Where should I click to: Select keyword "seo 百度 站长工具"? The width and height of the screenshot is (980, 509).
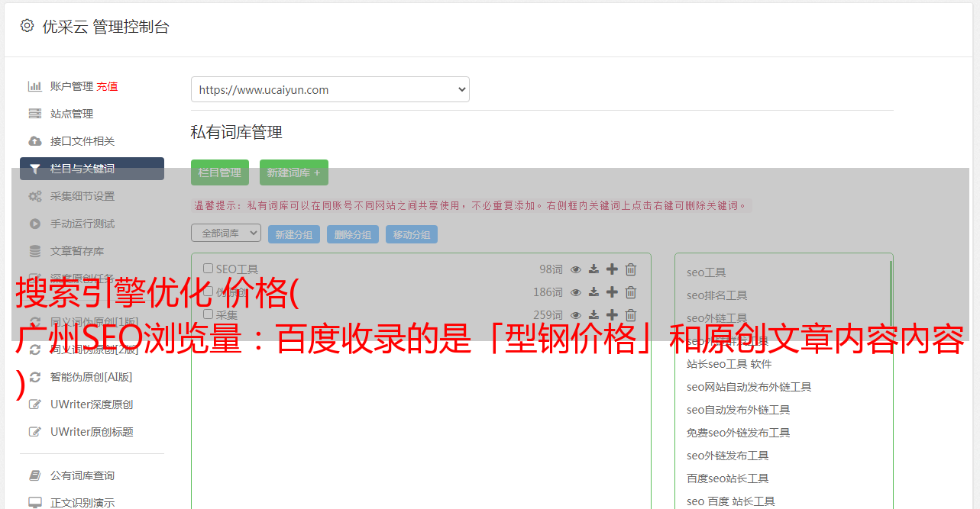click(730, 501)
